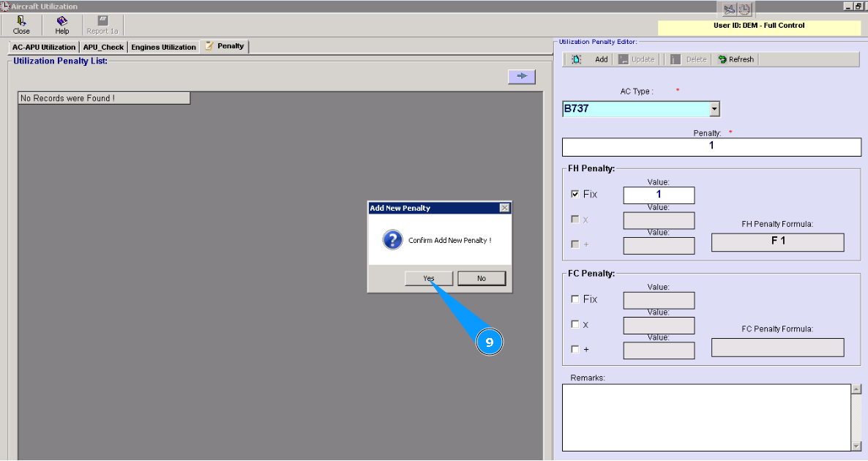Click 'No Records were Found !' text
Viewport: 868px width, 461px height.
coord(67,98)
